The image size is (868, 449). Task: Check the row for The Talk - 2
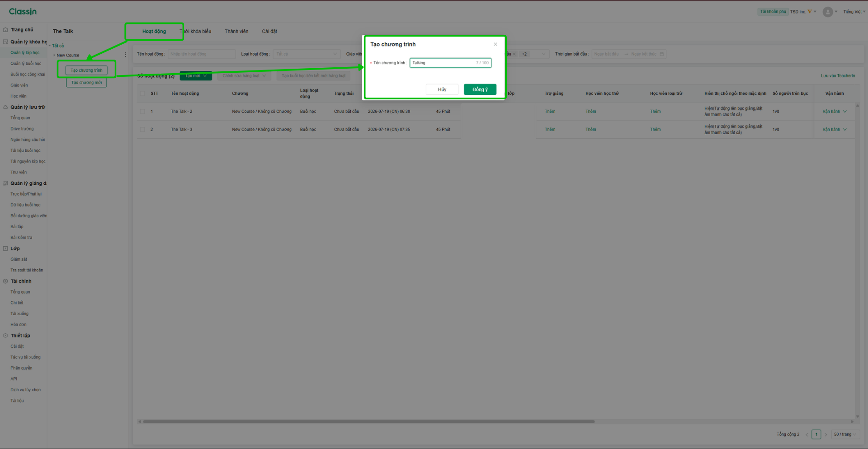click(142, 112)
